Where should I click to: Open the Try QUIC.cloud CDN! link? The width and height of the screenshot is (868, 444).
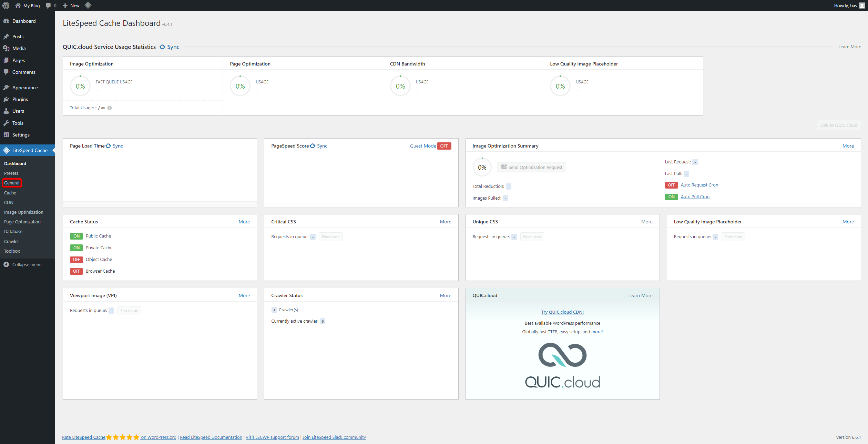tap(562, 312)
